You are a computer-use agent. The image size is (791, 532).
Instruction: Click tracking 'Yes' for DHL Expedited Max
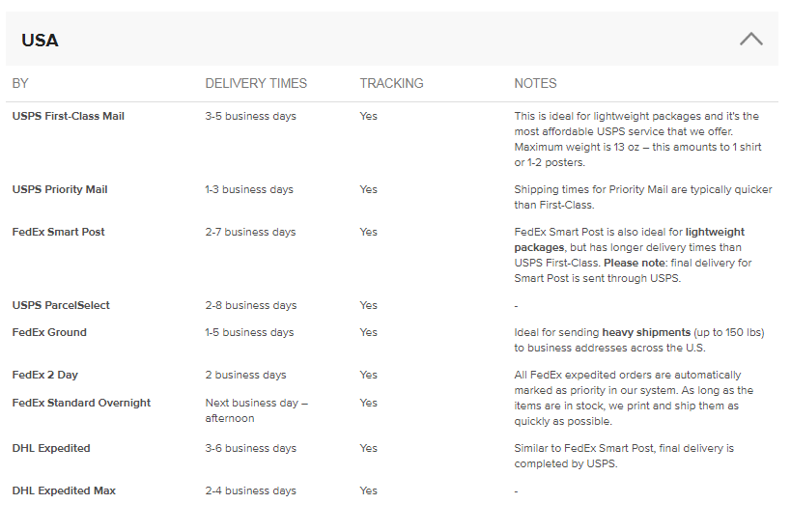368,490
